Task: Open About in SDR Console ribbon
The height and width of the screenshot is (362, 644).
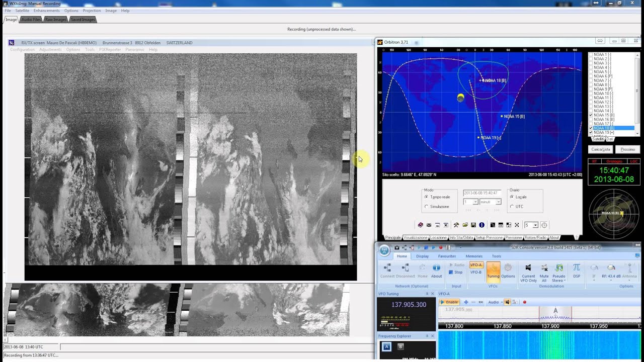Action: [437, 271]
